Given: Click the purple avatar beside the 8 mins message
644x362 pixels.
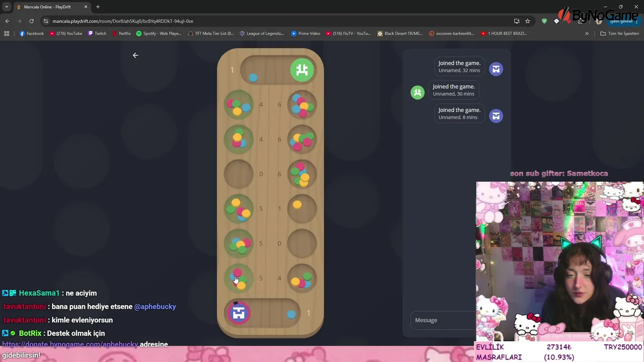Looking at the screenshot, I should coord(496,116).
